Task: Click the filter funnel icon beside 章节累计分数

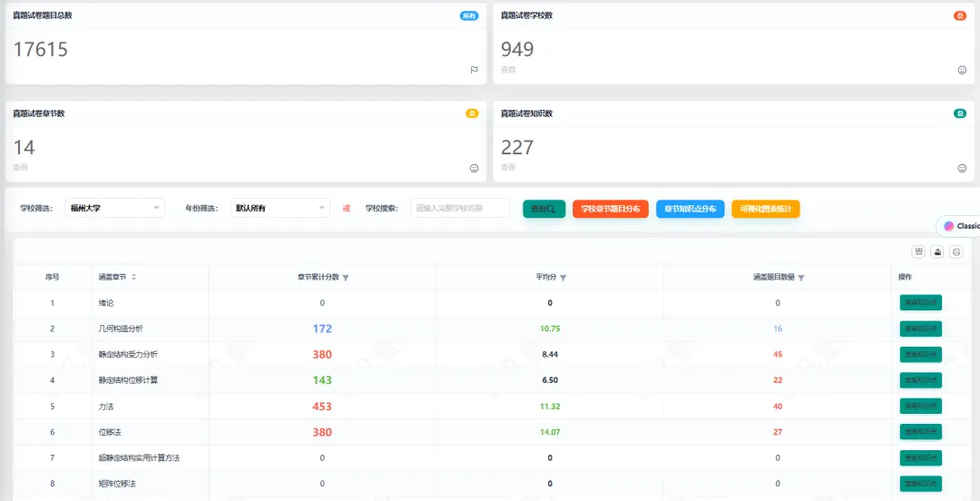Action: (346, 278)
